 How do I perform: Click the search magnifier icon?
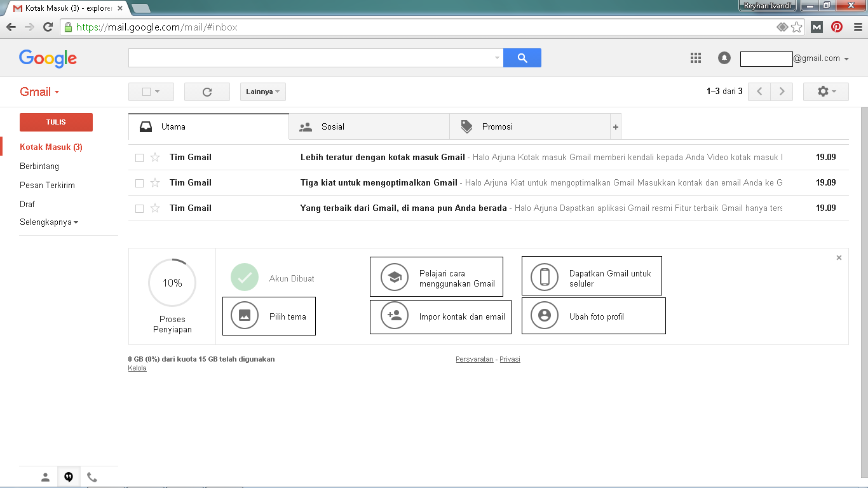coord(522,58)
